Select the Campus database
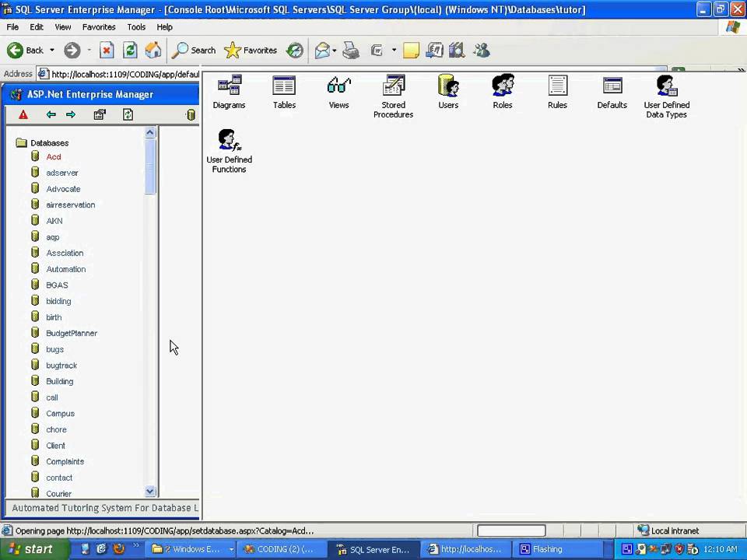 tap(60, 413)
